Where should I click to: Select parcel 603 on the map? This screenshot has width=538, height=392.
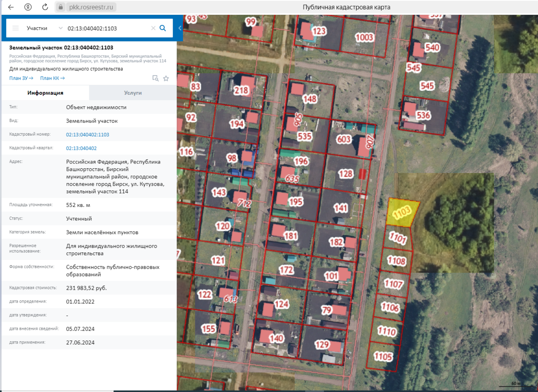pos(344,139)
